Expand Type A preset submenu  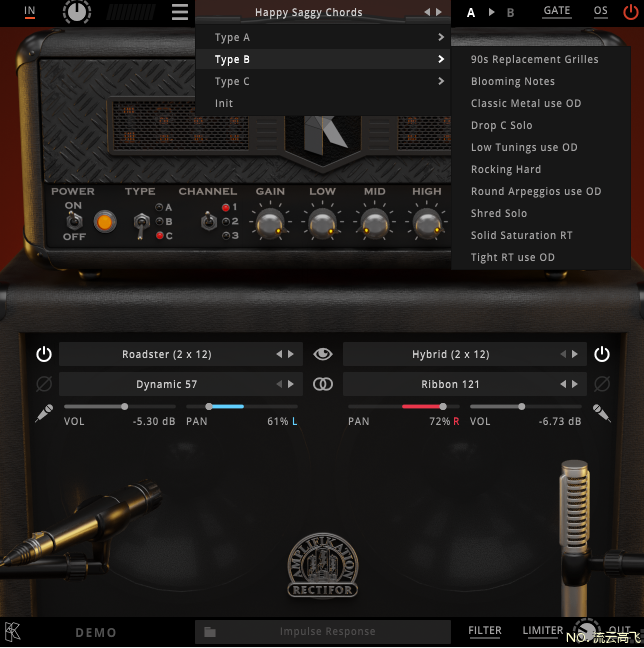pos(323,37)
